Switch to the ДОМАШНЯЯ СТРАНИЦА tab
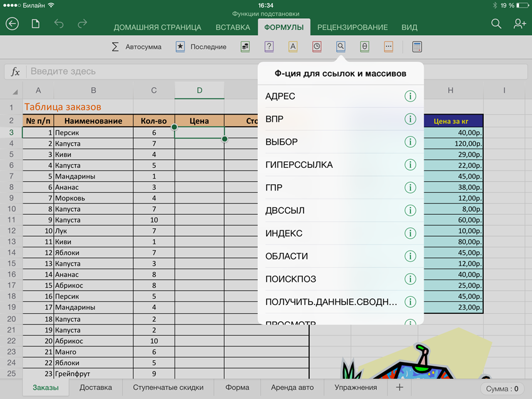532x399 pixels. pyautogui.click(x=158, y=28)
